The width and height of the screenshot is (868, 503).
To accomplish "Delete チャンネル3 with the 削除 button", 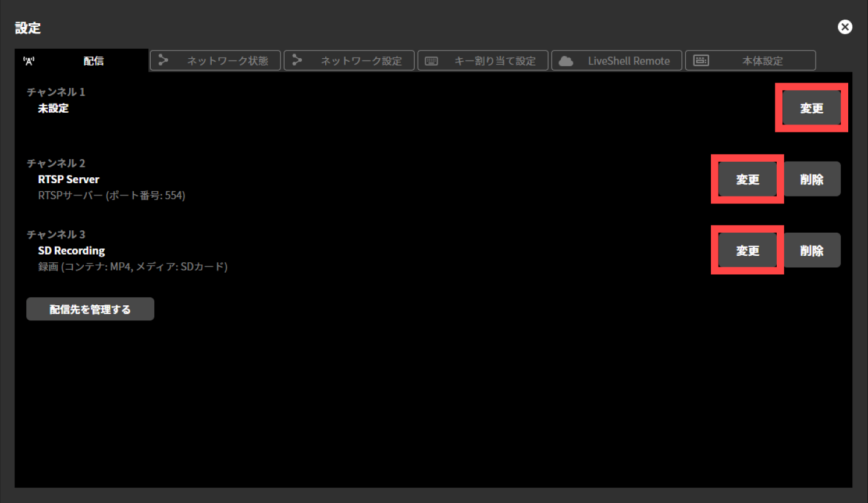I will point(812,250).
